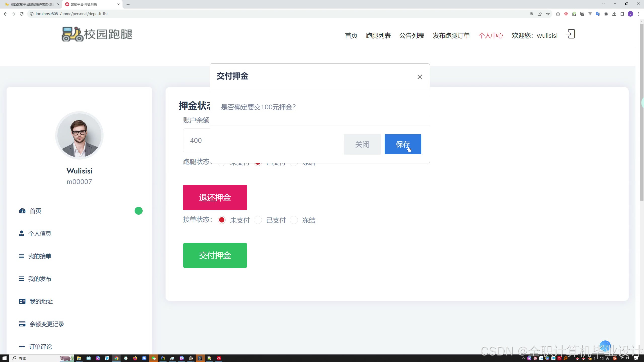Click the 我的地址 card icon

point(22,301)
